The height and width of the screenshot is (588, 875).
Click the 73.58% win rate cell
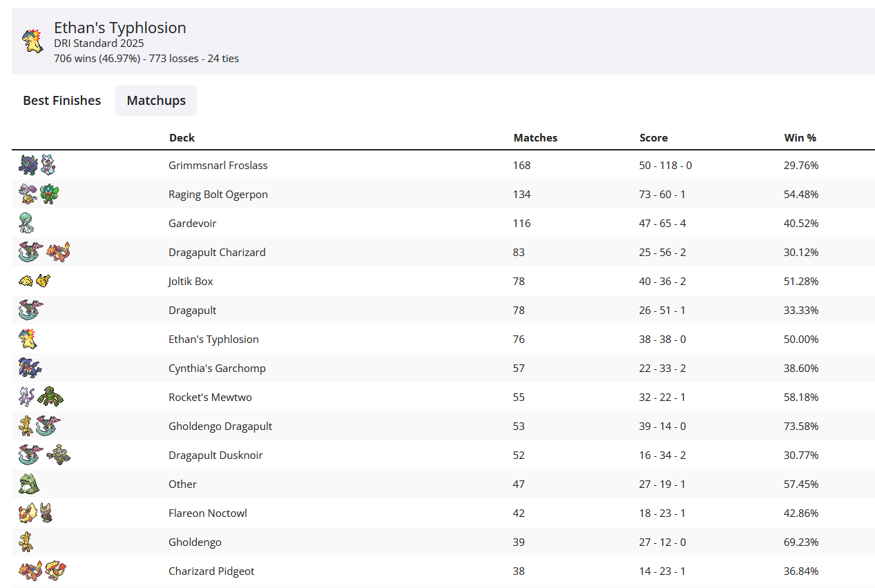(x=801, y=427)
